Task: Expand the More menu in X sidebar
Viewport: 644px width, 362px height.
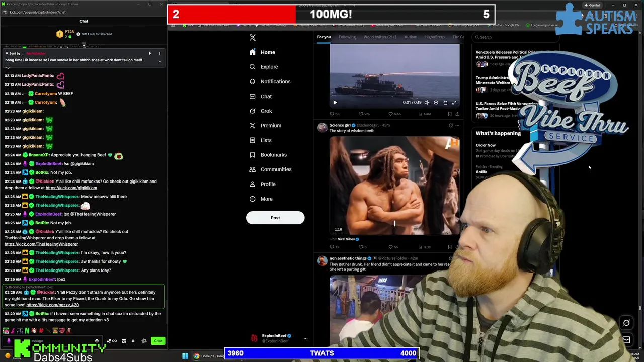Action: tap(261, 199)
